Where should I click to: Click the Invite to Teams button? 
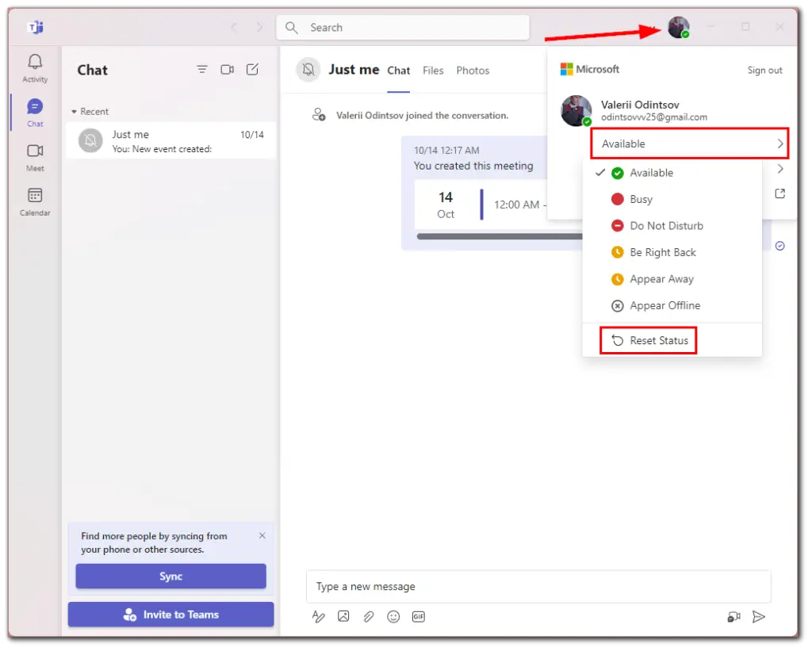170,614
